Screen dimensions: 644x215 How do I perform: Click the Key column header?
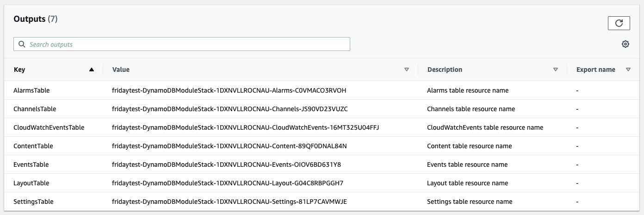19,70
